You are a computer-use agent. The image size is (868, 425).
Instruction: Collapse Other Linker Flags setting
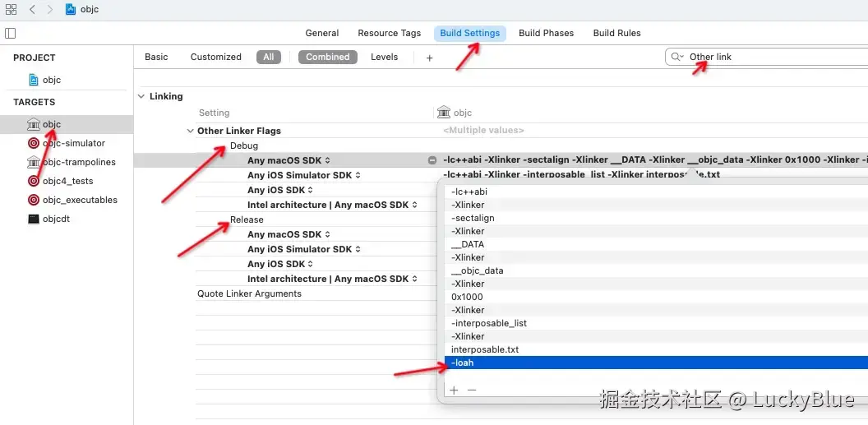190,132
